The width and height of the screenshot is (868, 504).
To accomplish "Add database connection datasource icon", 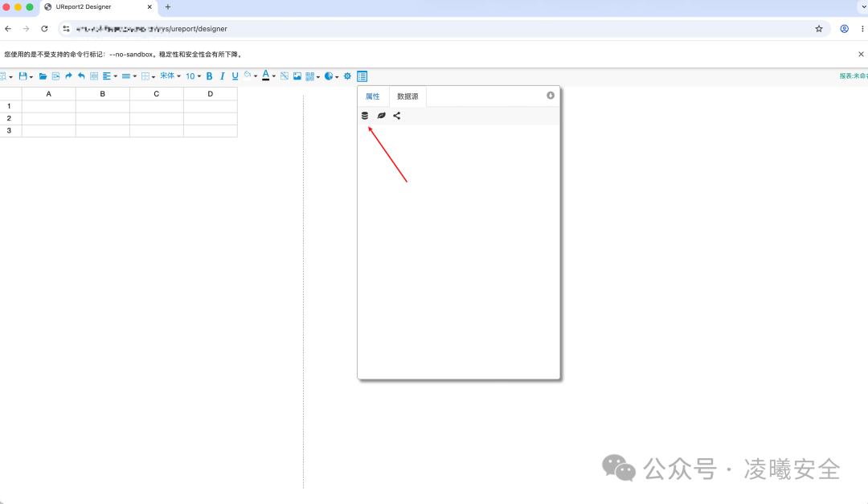I will (x=365, y=116).
